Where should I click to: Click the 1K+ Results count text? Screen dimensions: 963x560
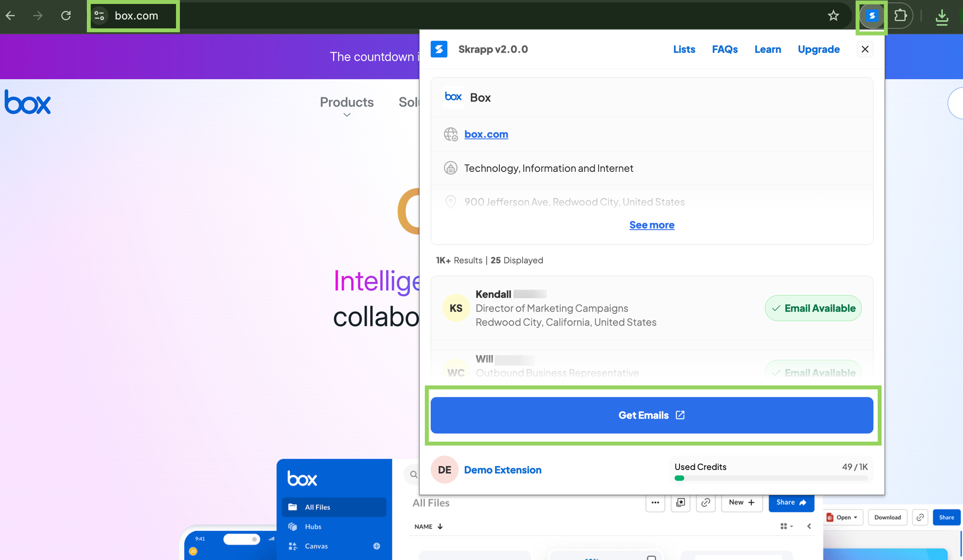click(459, 260)
